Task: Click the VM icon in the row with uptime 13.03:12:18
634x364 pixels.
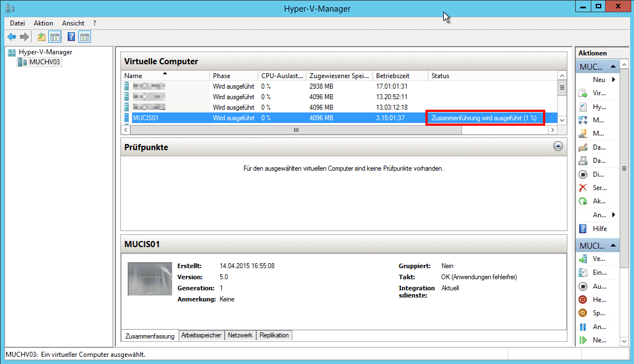Action: click(126, 107)
